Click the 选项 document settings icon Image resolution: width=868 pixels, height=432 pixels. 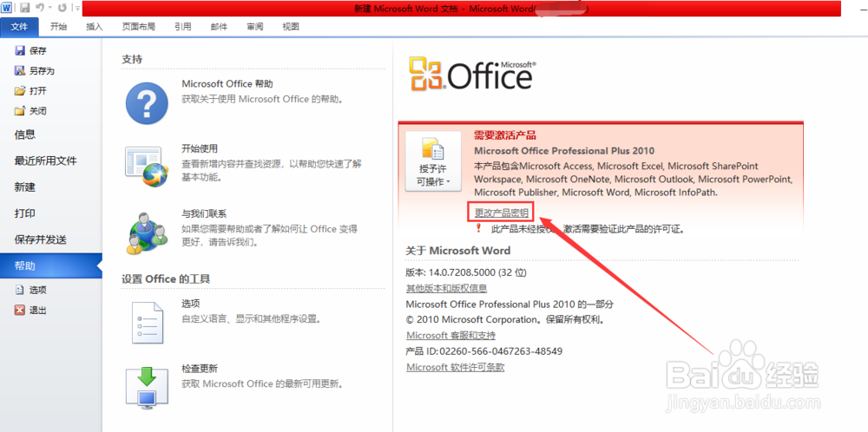pyautogui.click(x=147, y=323)
